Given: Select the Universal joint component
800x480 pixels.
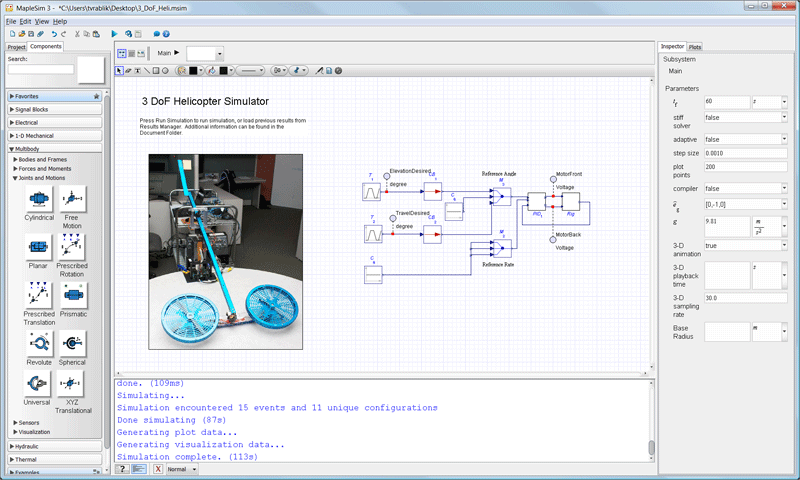Looking at the screenshot, I should 39,384.
